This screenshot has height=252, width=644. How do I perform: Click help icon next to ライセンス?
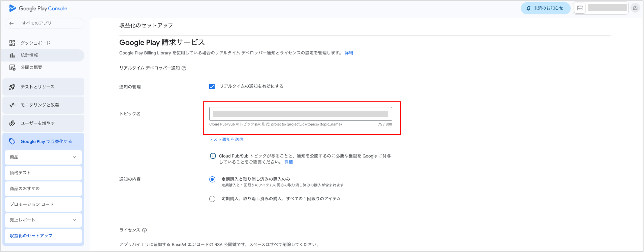click(144, 230)
